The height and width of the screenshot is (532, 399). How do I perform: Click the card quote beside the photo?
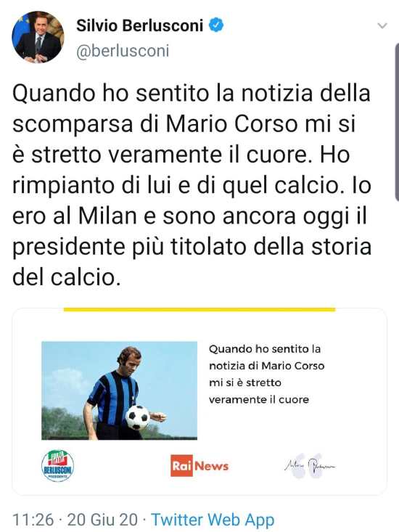pos(266,375)
